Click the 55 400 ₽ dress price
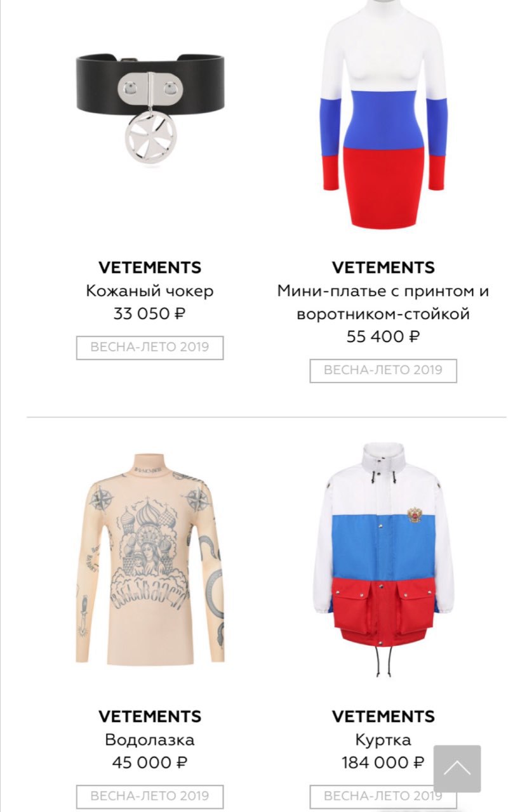Viewport: 520px width, 812px height. 383,336
